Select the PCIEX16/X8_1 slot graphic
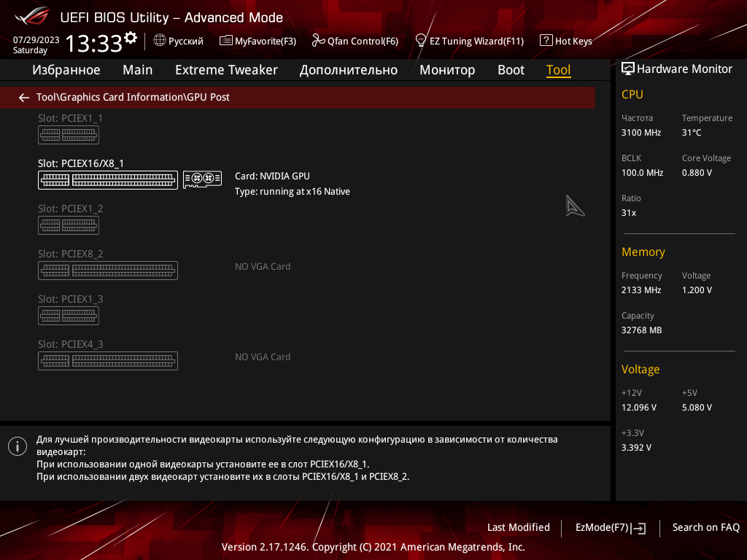 click(x=108, y=180)
